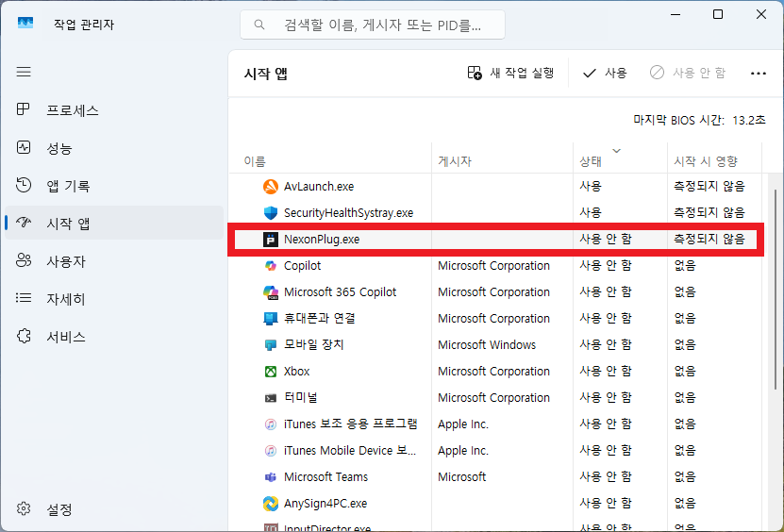Viewport: 784px width, 532px height.
Task: Click the 마지막 BIOS 시간 13.2초 text
Action: pyautogui.click(x=699, y=121)
